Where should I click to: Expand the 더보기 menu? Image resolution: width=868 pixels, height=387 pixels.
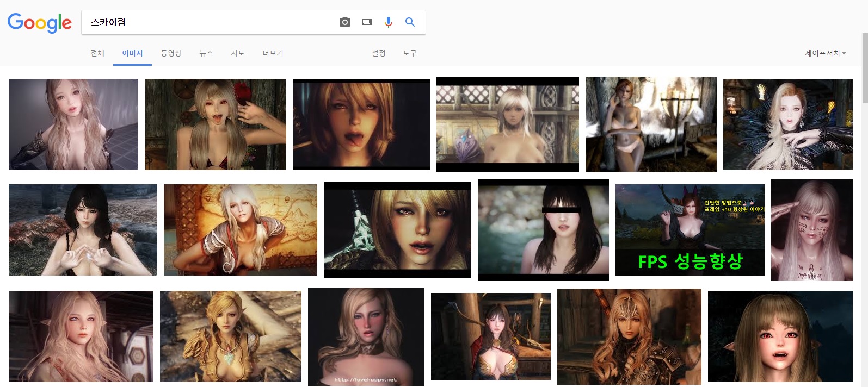(x=273, y=53)
